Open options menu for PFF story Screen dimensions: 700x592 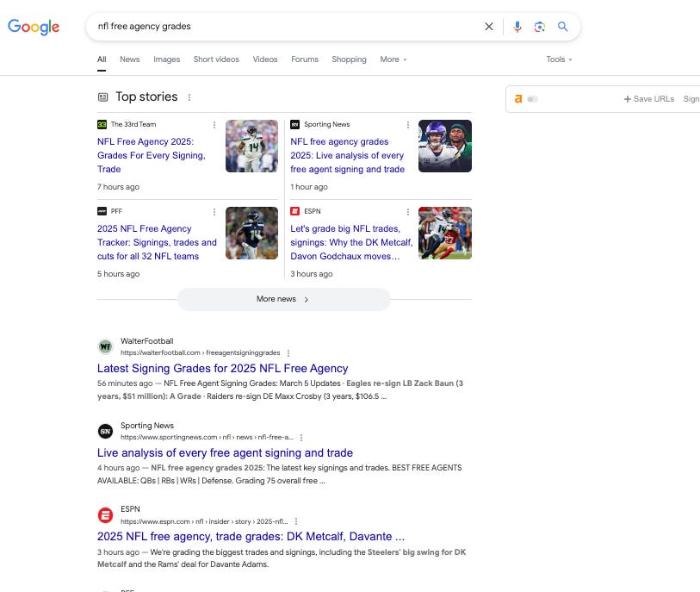214,211
